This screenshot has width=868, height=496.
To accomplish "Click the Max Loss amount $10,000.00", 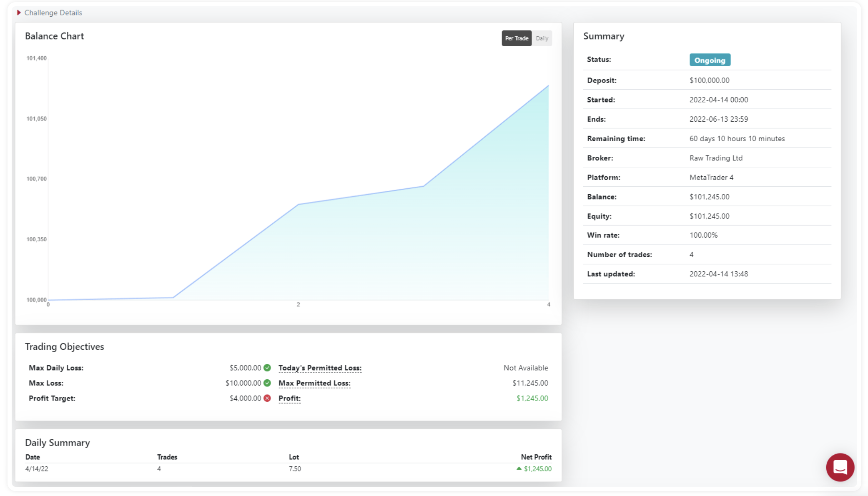I will [x=243, y=383].
